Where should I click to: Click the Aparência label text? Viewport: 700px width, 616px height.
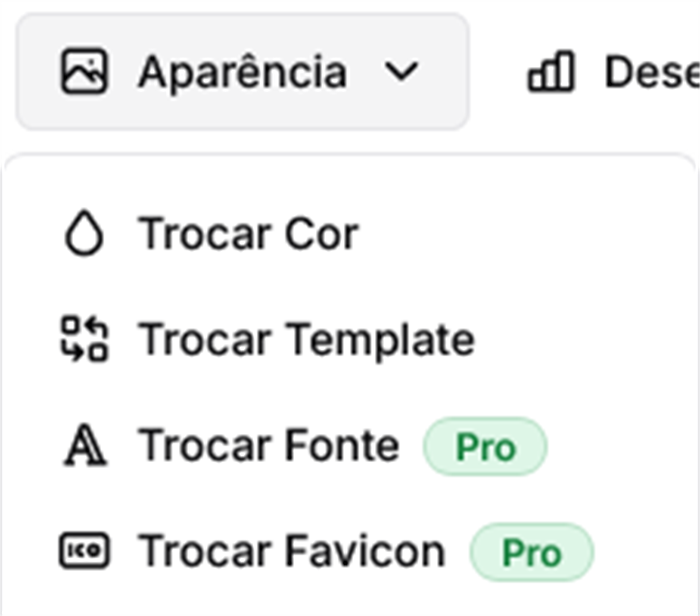(x=242, y=72)
